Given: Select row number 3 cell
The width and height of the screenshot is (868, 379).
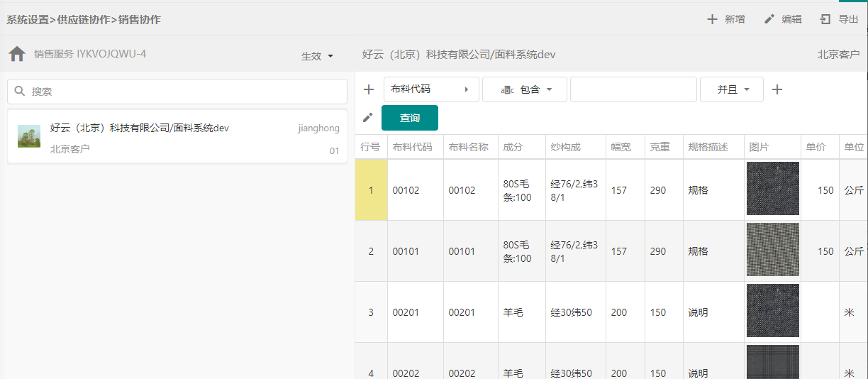Looking at the screenshot, I should (371, 312).
